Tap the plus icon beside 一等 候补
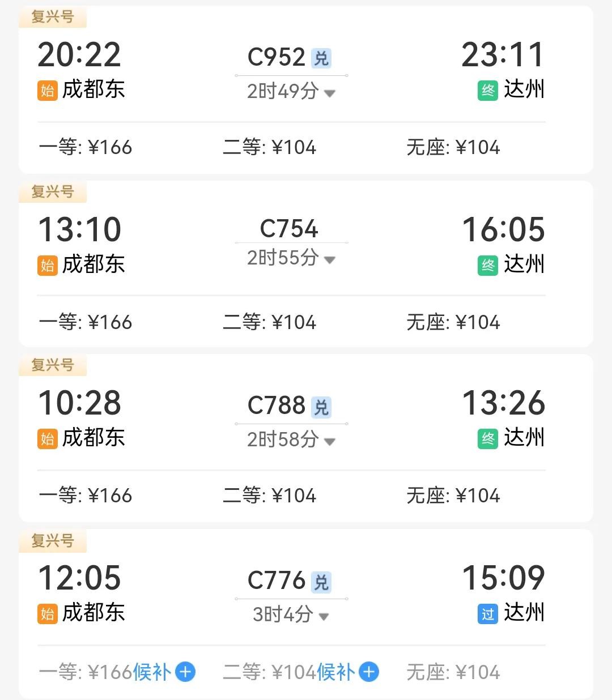612x700 pixels. coord(185,672)
